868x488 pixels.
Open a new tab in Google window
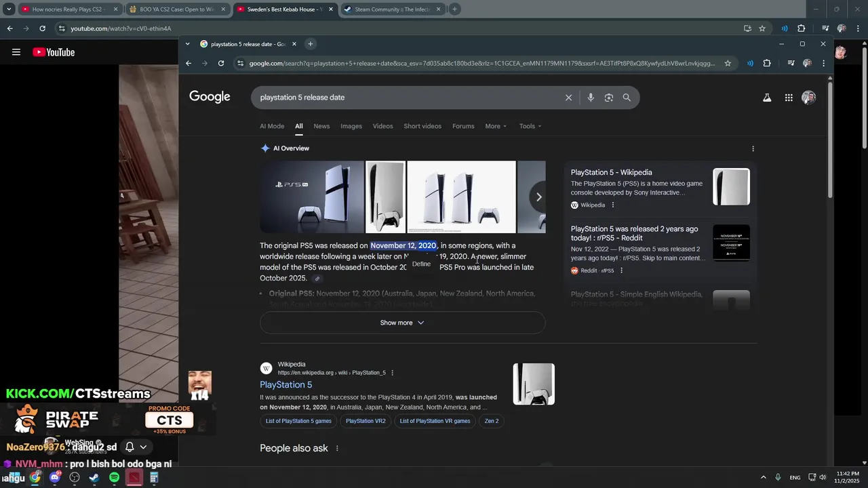pos(311,44)
